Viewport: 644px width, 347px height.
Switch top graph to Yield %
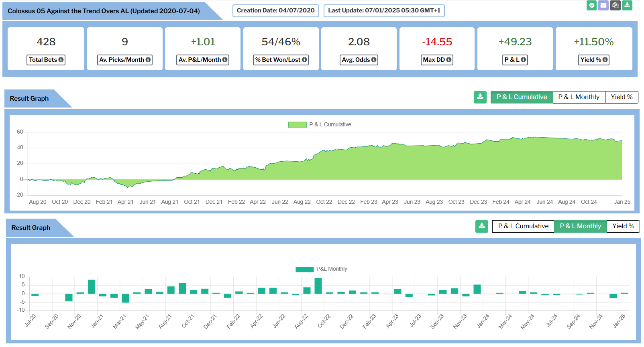(x=622, y=97)
